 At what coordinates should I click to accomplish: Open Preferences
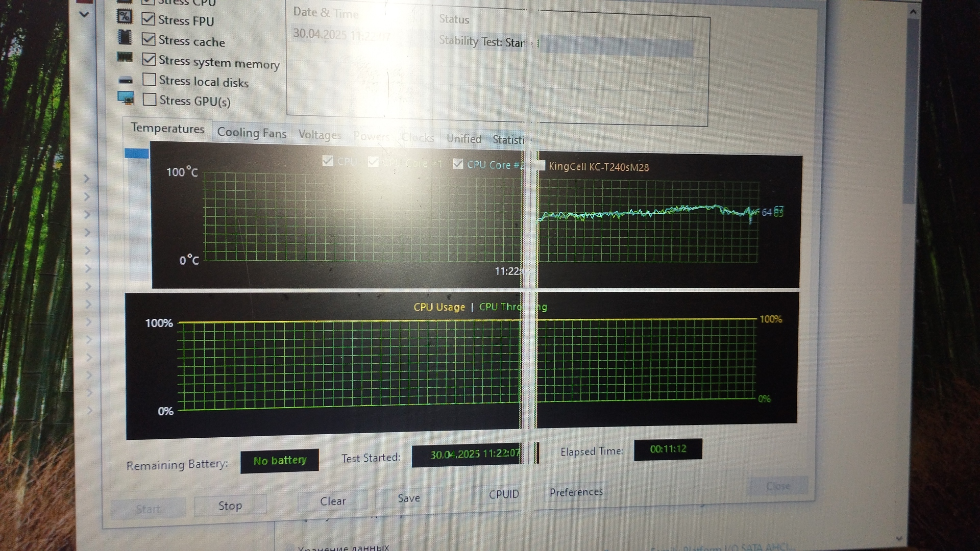tap(576, 492)
